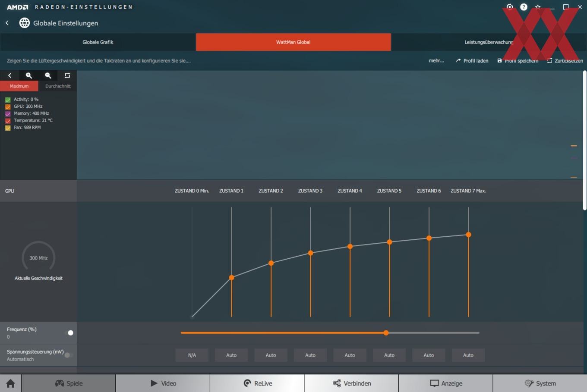Open the Anzeige section

click(x=446, y=383)
